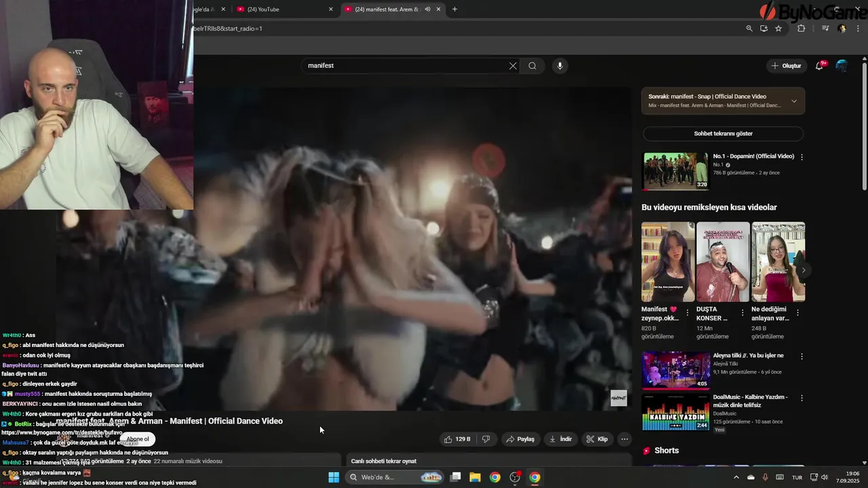Open options for Aleyna tilki video

click(802, 356)
